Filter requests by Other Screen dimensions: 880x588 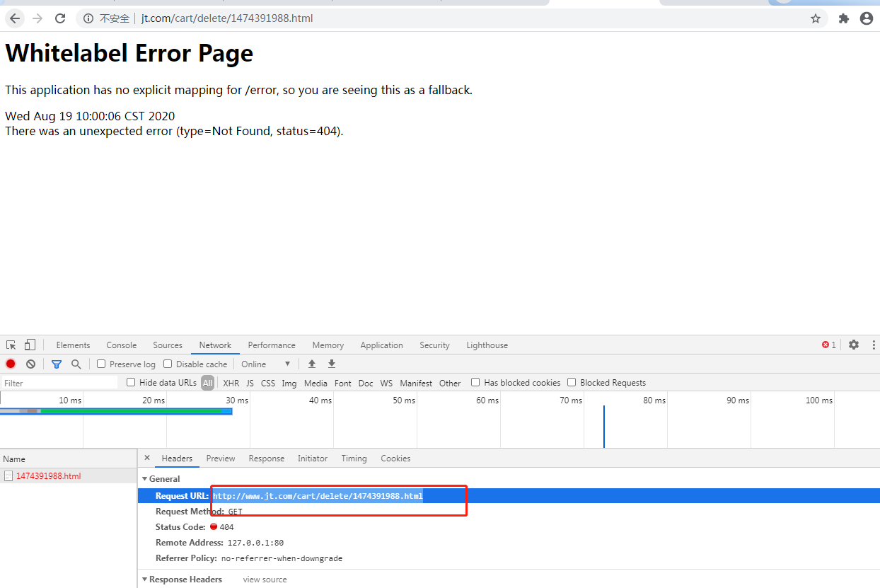[450, 383]
